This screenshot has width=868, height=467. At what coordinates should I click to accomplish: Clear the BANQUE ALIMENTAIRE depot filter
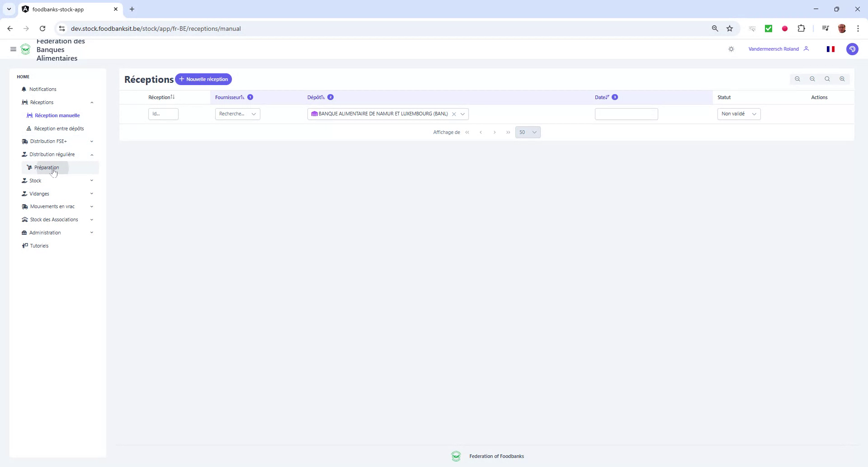(454, 114)
